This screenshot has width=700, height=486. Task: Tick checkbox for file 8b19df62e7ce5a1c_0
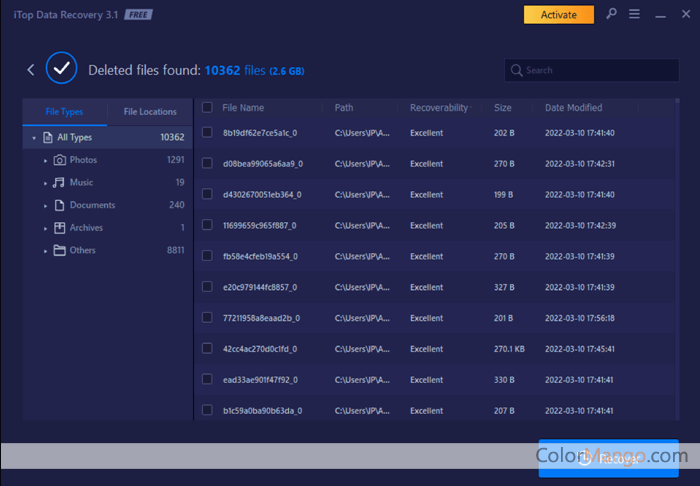(207, 133)
